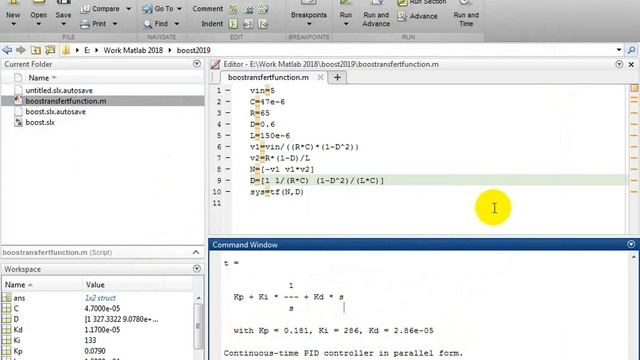
Task: Click the Command Window scroll up arrow
Action: 633,257
